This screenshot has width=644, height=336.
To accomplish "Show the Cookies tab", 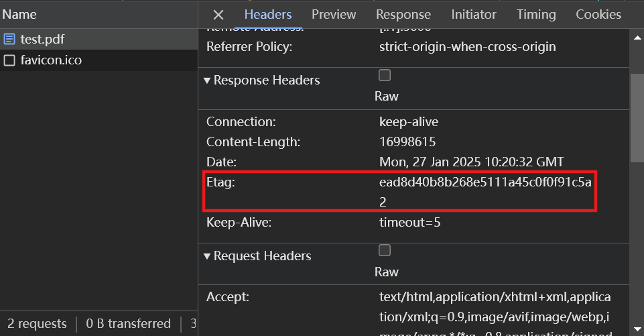I will [598, 14].
